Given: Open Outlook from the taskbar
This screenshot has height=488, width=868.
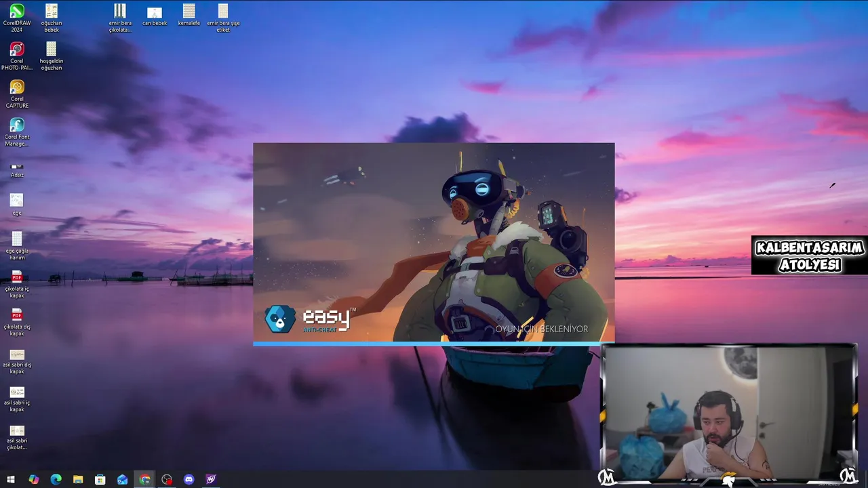Looking at the screenshot, I should click(x=122, y=479).
